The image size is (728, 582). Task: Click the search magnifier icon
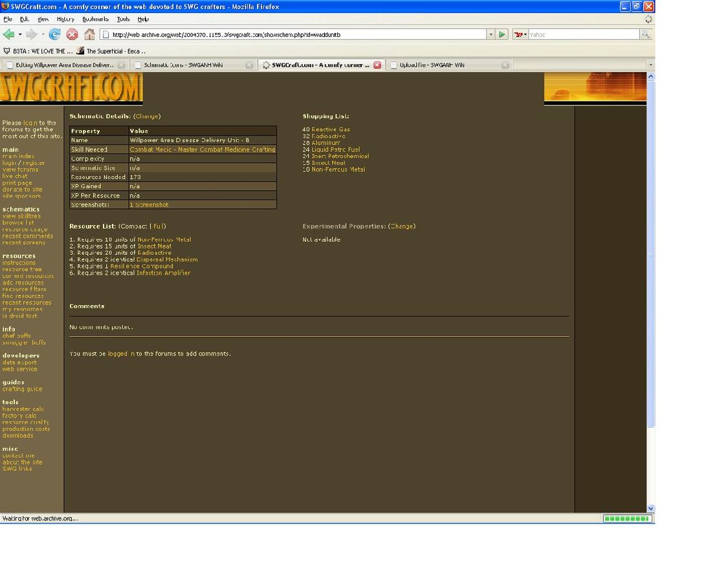tap(645, 34)
